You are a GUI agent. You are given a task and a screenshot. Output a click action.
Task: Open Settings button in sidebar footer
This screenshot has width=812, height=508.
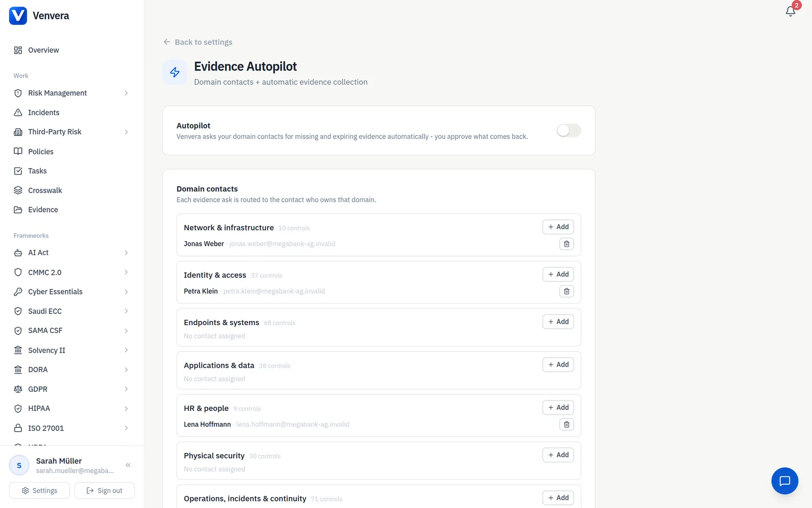[x=39, y=491]
